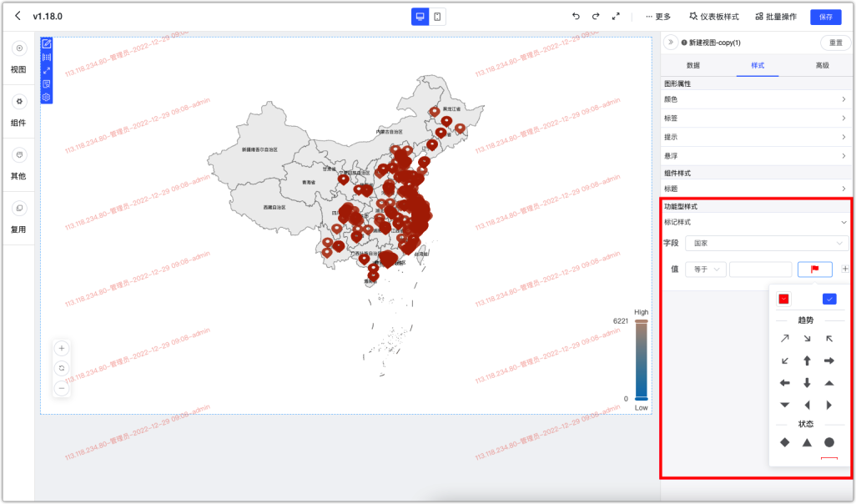The width and height of the screenshot is (856, 504).
Task: Select the up-pointing caret triangle marker
Action: (x=828, y=383)
